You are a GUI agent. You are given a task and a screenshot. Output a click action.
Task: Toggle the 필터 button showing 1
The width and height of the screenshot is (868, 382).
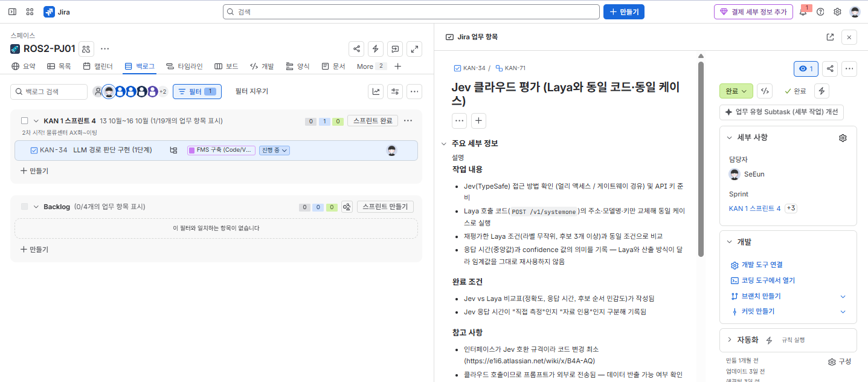(197, 92)
